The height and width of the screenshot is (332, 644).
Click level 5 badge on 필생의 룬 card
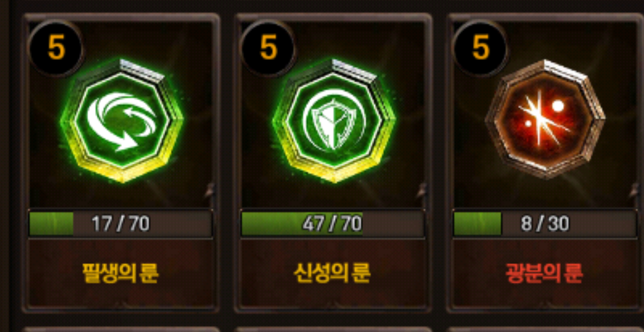(x=56, y=48)
